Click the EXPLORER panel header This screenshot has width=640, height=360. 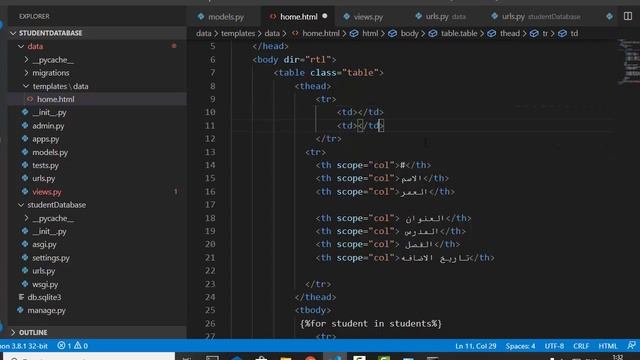[x=34, y=16]
